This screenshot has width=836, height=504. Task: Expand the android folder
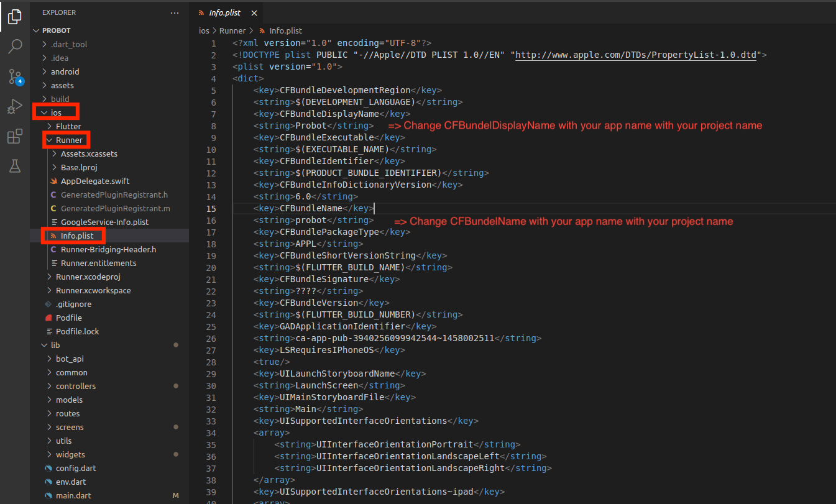[65, 71]
